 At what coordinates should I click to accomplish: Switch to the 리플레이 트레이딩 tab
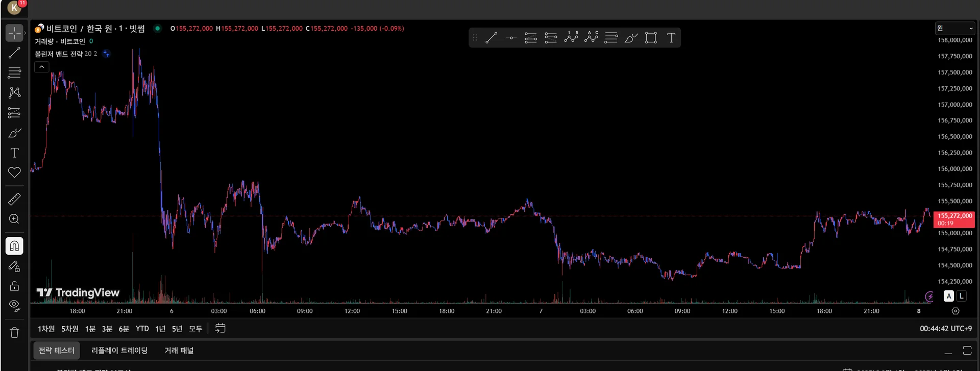pyautogui.click(x=119, y=351)
